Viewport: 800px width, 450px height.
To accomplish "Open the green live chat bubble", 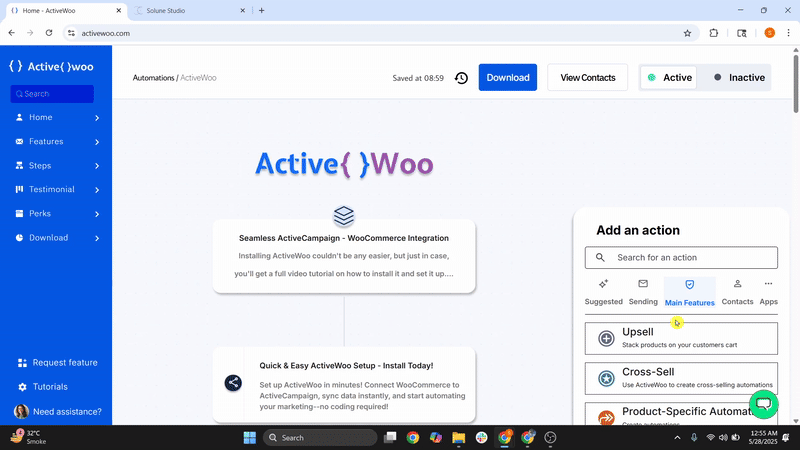I will pyautogui.click(x=764, y=404).
